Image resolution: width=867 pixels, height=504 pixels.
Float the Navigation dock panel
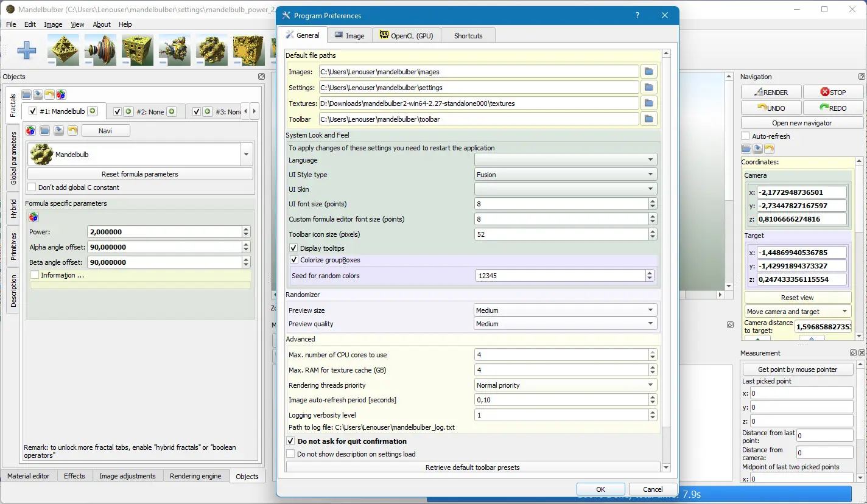click(862, 77)
